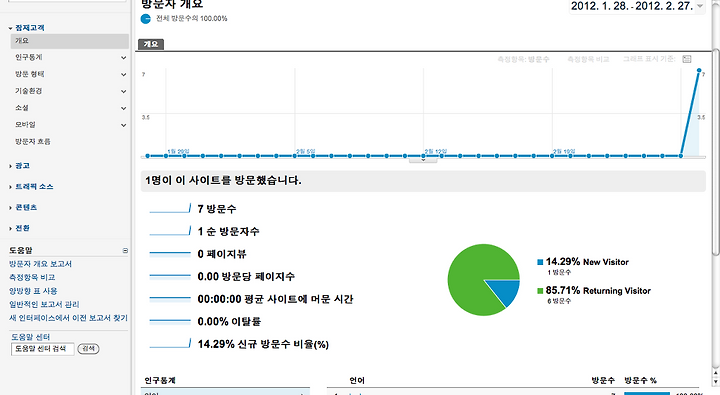Click the 1 순 방문자수 metric text

[228, 231]
